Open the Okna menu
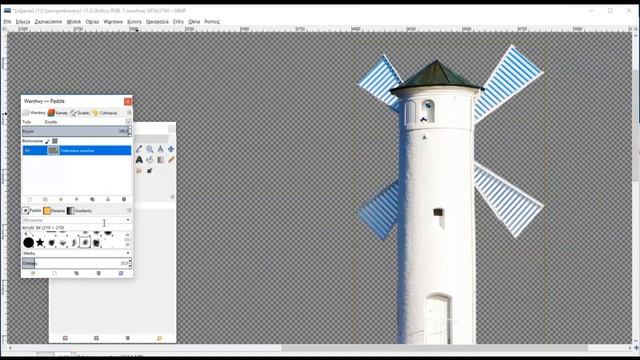 194,22
